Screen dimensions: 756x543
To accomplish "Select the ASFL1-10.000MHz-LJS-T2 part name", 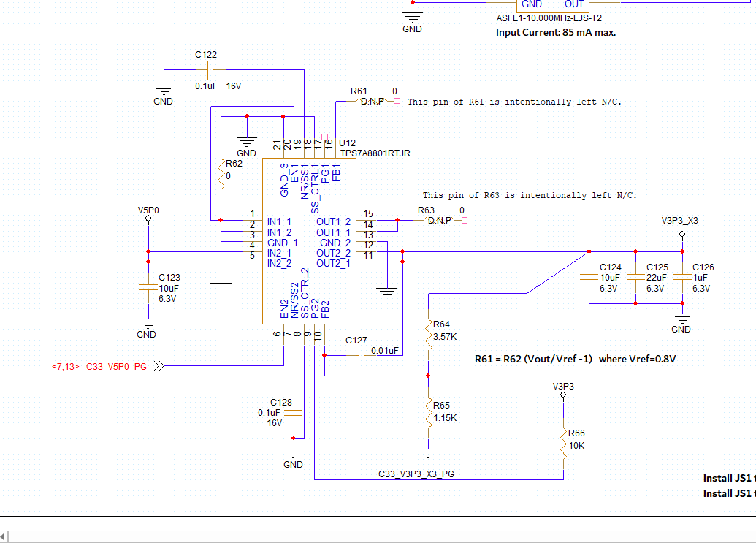I will point(549,18).
